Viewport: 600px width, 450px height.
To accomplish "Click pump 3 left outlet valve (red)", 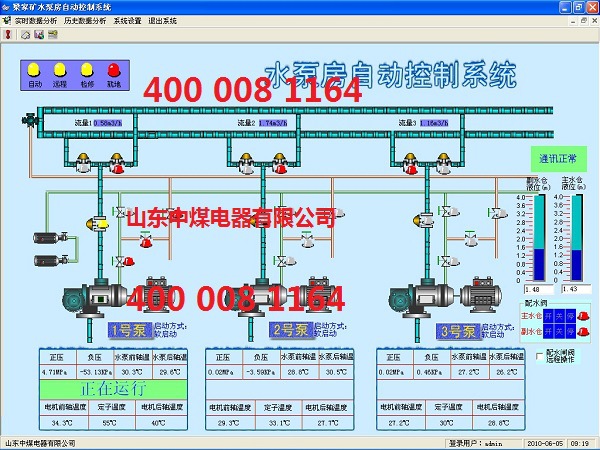I will pos(410,163).
